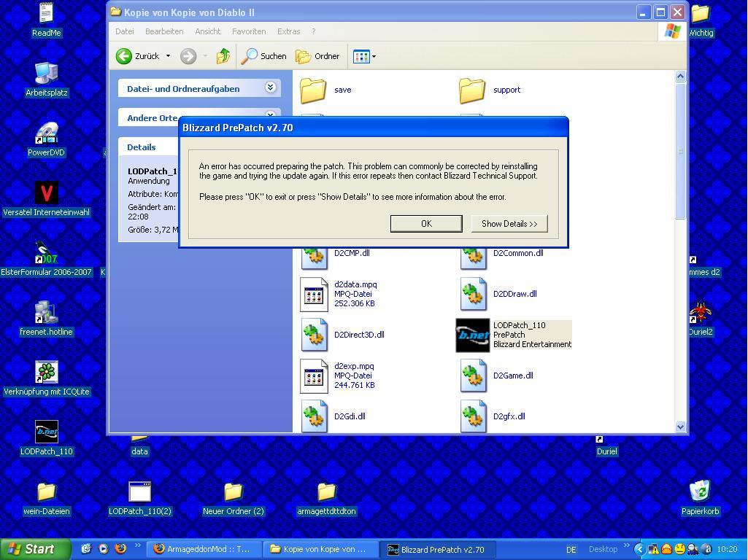This screenshot has width=748, height=560.
Task: Open the support folder icon
Action: point(472,90)
